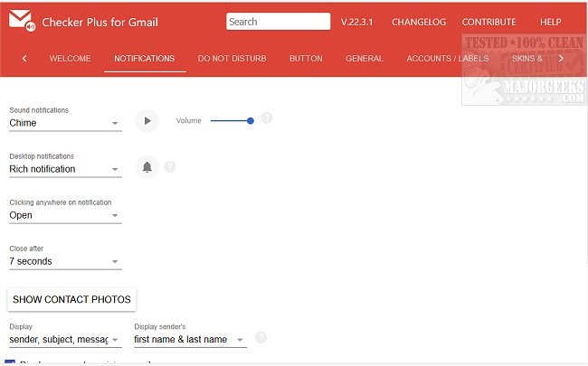Open the Sound notifications Chime dropdown
This screenshot has width=588, height=366.
[65, 123]
